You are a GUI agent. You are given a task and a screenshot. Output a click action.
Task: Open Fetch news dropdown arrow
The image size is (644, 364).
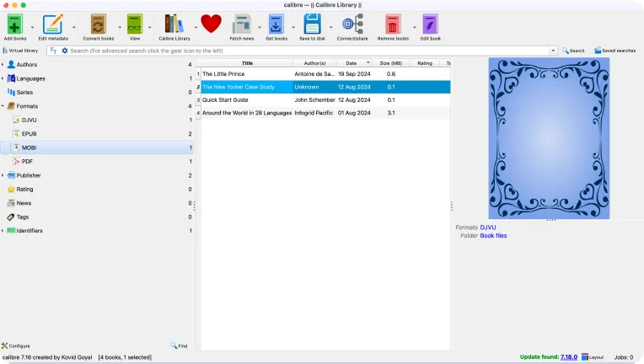click(x=260, y=28)
